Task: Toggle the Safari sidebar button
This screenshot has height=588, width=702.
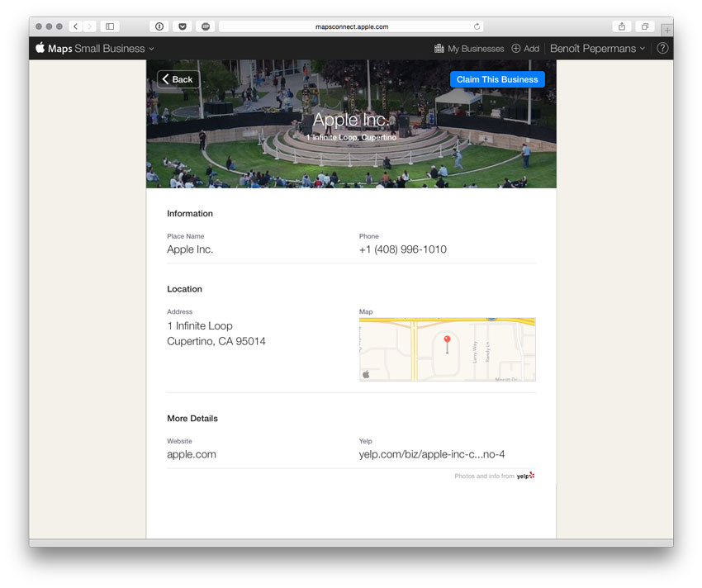Action: [110, 26]
